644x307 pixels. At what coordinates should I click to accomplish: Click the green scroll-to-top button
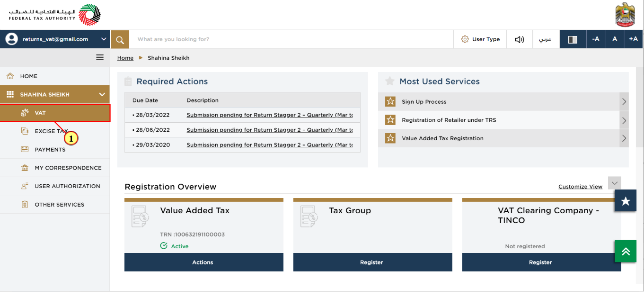click(626, 251)
